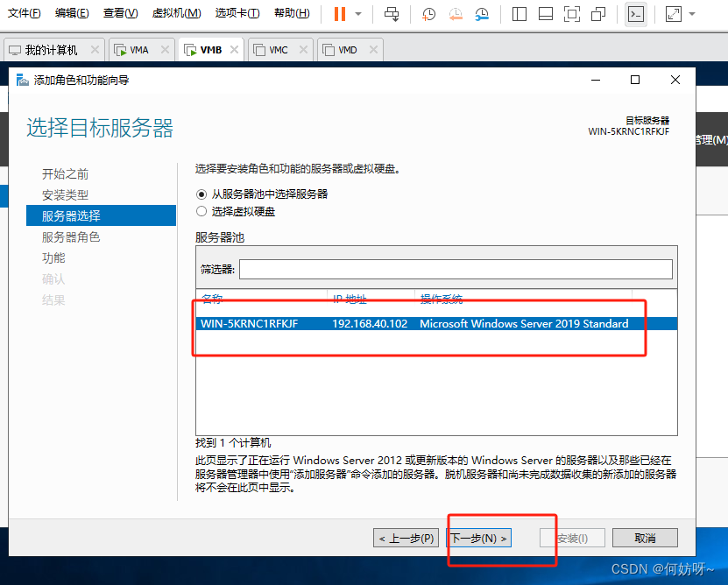
Task: Choose the 选择虚拟硬盘 option
Action: (201, 211)
